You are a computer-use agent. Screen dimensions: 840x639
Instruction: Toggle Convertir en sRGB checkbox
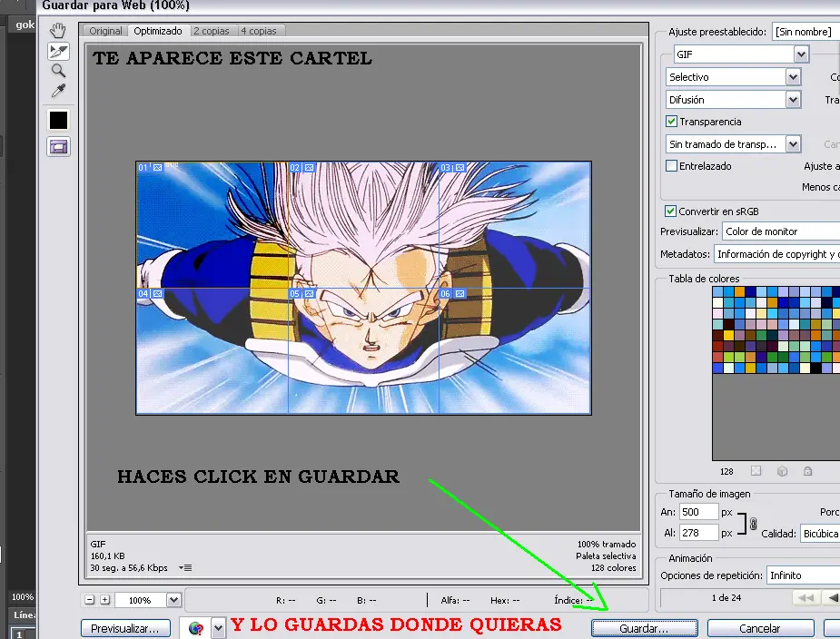670,211
